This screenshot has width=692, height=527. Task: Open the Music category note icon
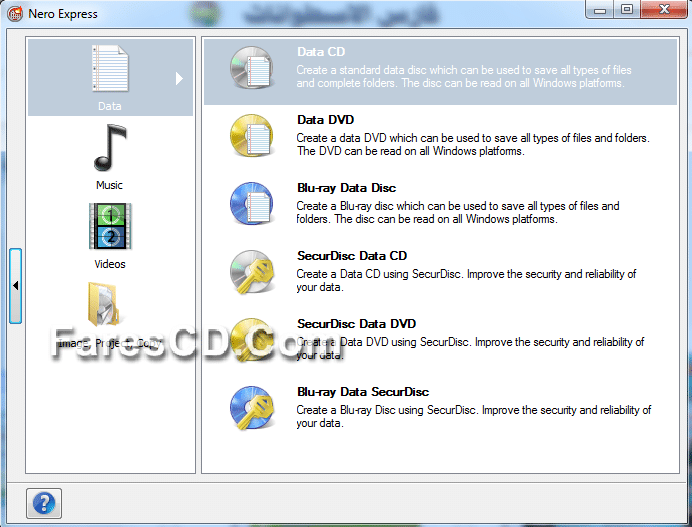pos(110,148)
